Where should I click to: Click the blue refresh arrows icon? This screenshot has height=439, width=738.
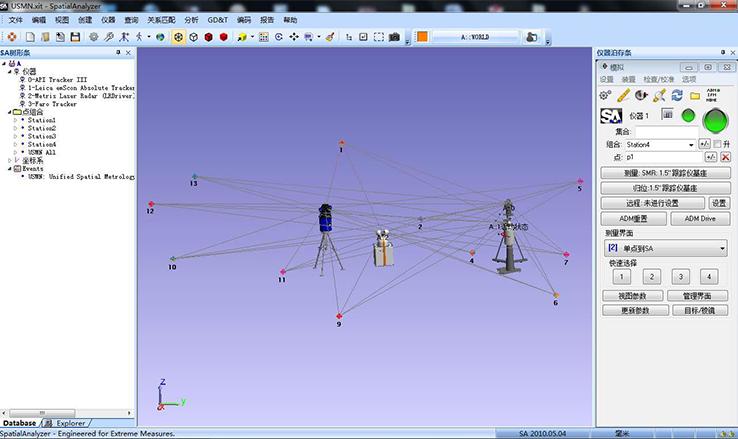click(x=677, y=96)
